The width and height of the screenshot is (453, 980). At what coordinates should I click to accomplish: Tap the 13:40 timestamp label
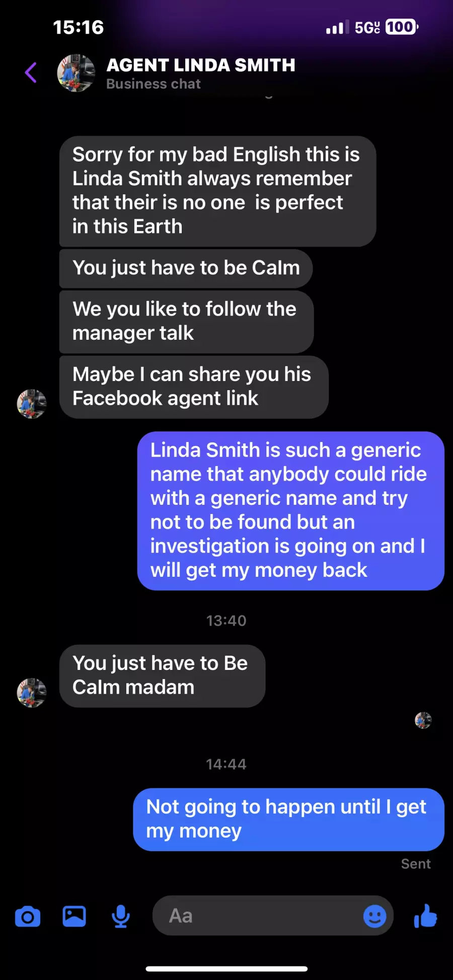pyautogui.click(x=226, y=621)
